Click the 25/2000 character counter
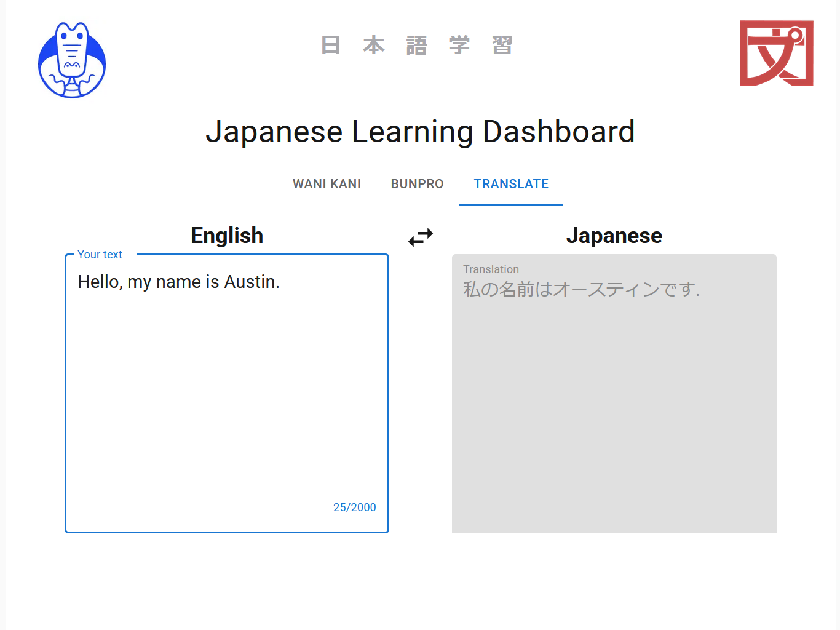 click(x=354, y=508)
